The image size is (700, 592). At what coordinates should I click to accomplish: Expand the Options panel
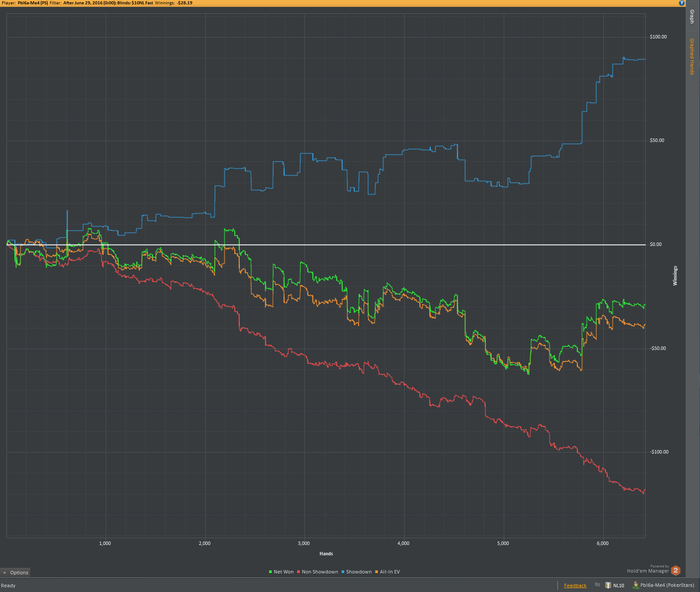(x=15, y=572)
